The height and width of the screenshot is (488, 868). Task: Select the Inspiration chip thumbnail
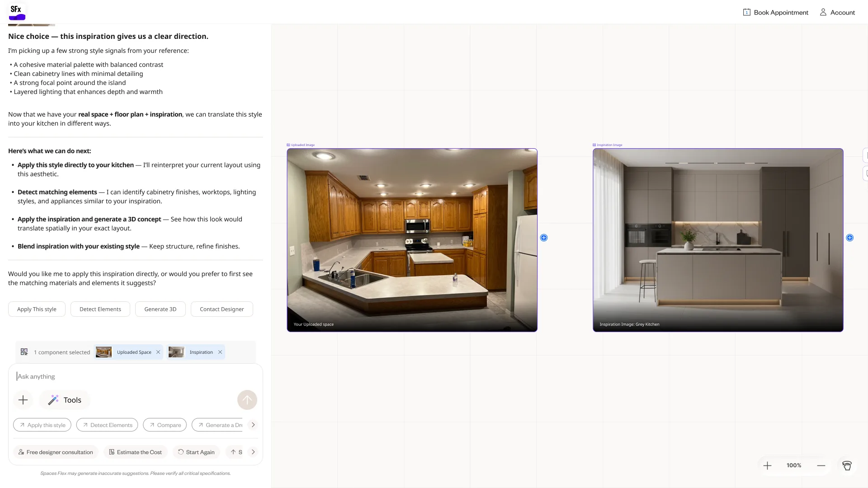coord(176,352)
